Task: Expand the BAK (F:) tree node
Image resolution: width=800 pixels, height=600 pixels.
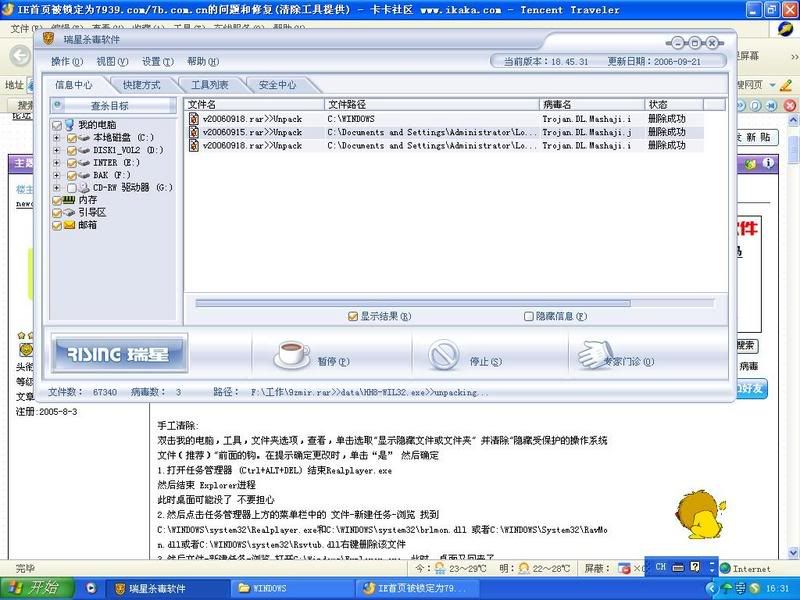Action: (x=57, y=175)
